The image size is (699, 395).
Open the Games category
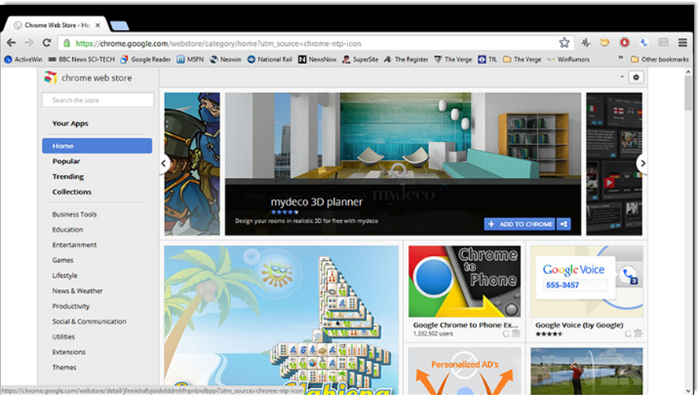(x=62, y=260)
